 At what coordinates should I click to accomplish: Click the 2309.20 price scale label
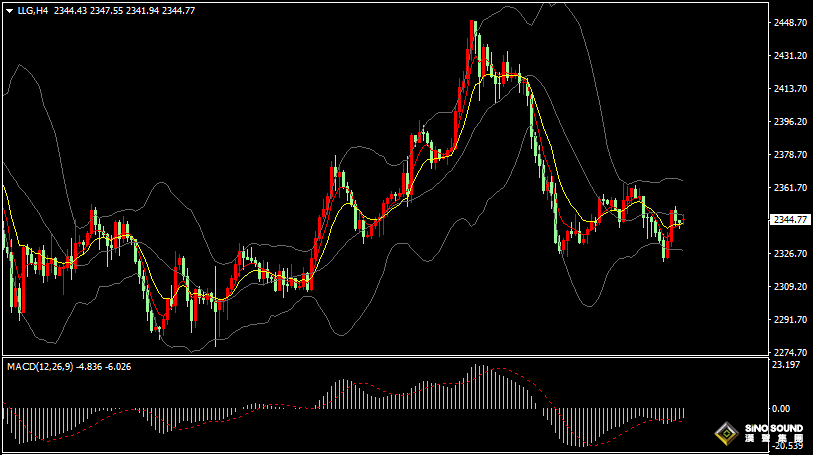(x=791, y=287)
